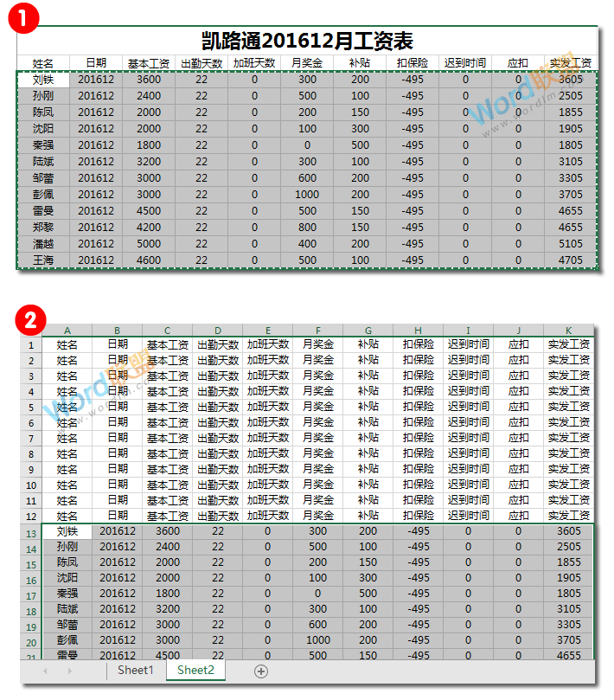The width and height of the screenshot is (614, 700).
Task: Click 邹蕾 in row 19 of Sheet2
Action: [67, 625]
